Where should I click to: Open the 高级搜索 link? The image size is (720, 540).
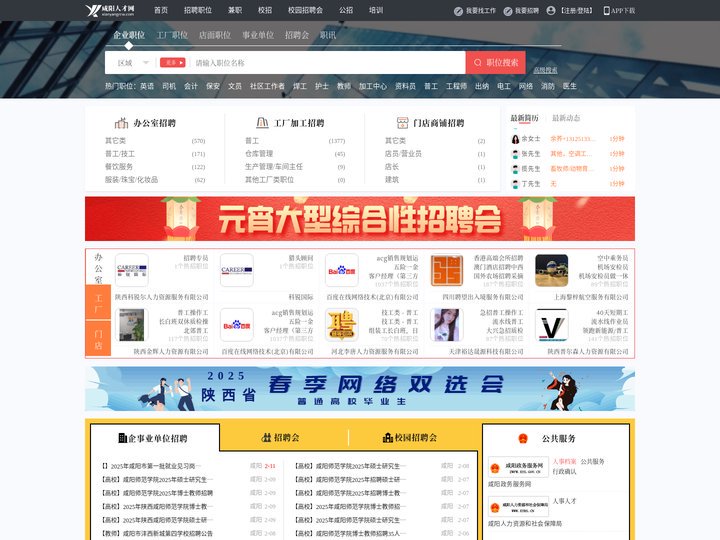(x=545, y=70)
